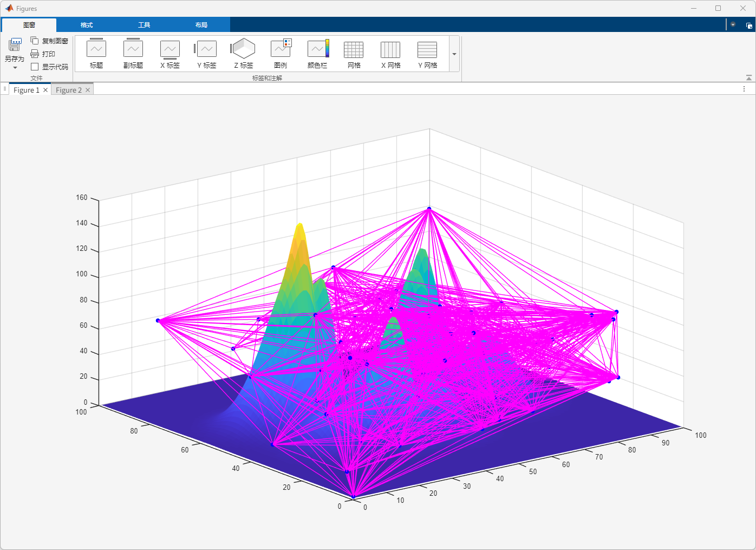
Task: Switch to the 格式 ribbon tab
Action: point(87,25)
